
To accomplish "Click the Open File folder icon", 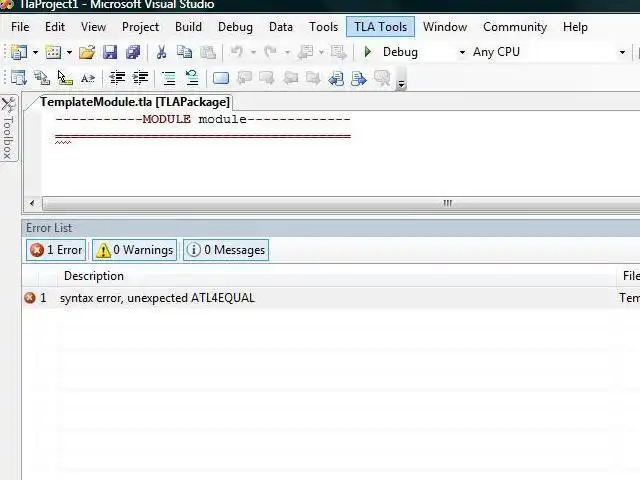I will click(87, 52).
